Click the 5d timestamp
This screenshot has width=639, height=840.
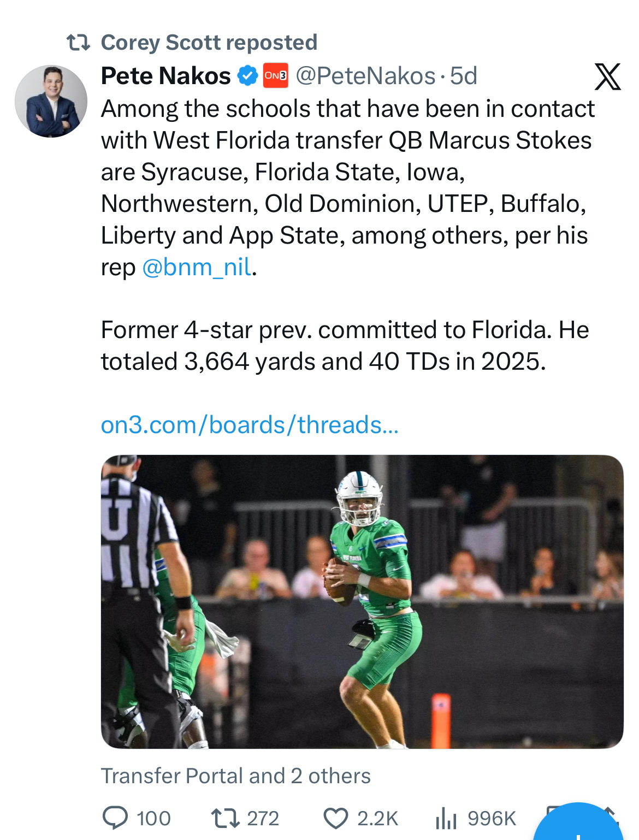[464, 76]
